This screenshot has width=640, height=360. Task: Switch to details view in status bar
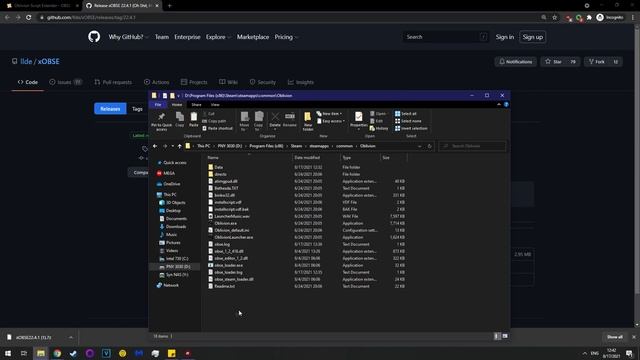pos(497,336)
